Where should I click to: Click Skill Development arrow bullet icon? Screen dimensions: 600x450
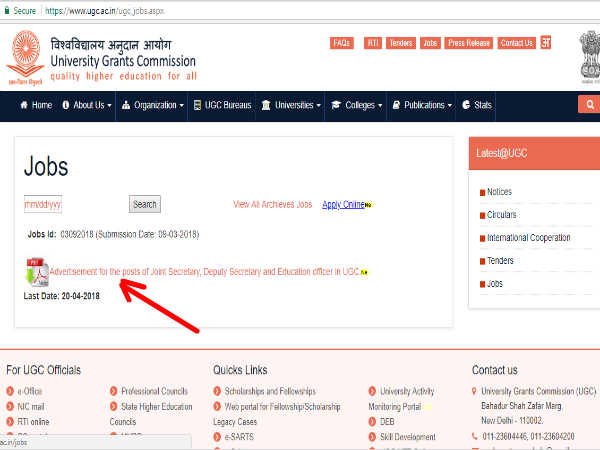372,437
